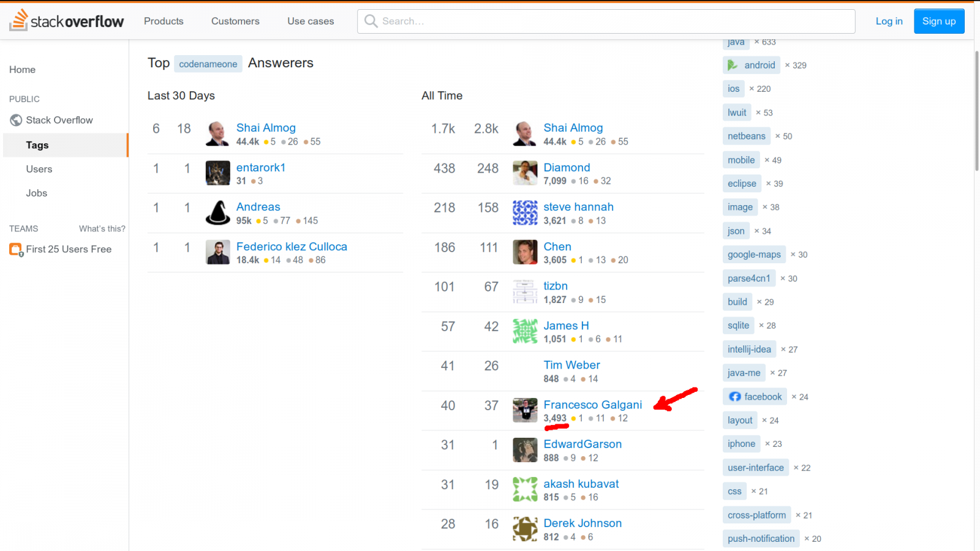Click the facebook tag icon
This screenshot has height=551, width=980.
pyautogui.click(x=734, y=397)
